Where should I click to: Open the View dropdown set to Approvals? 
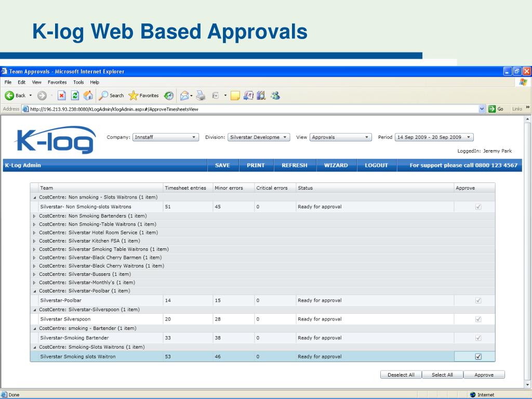(341, 137)
